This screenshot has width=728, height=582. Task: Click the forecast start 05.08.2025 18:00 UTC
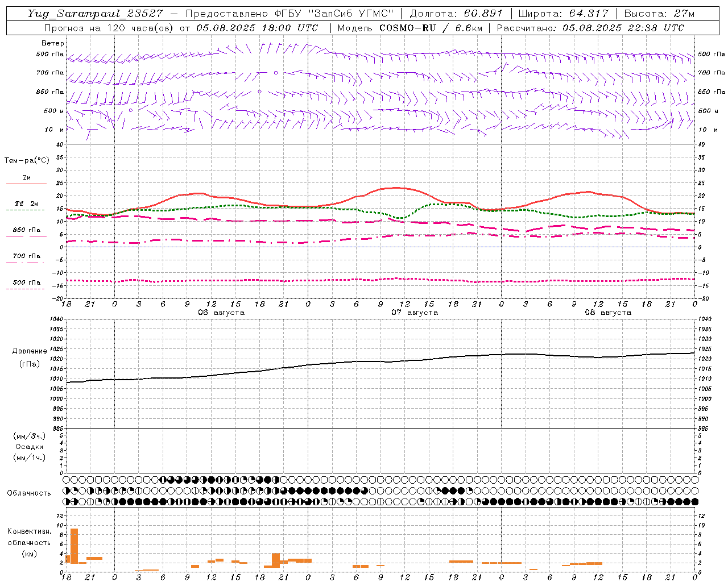tap(257, 28)
